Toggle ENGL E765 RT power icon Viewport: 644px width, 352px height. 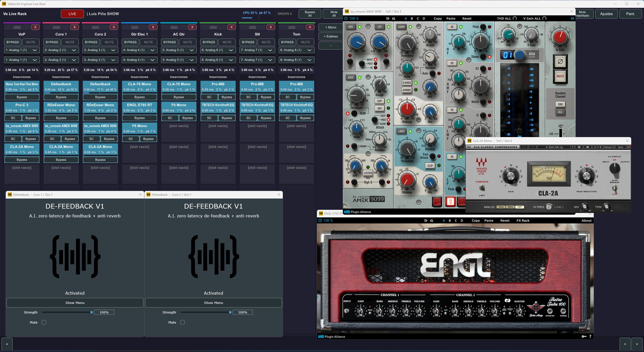pos(320,220)
